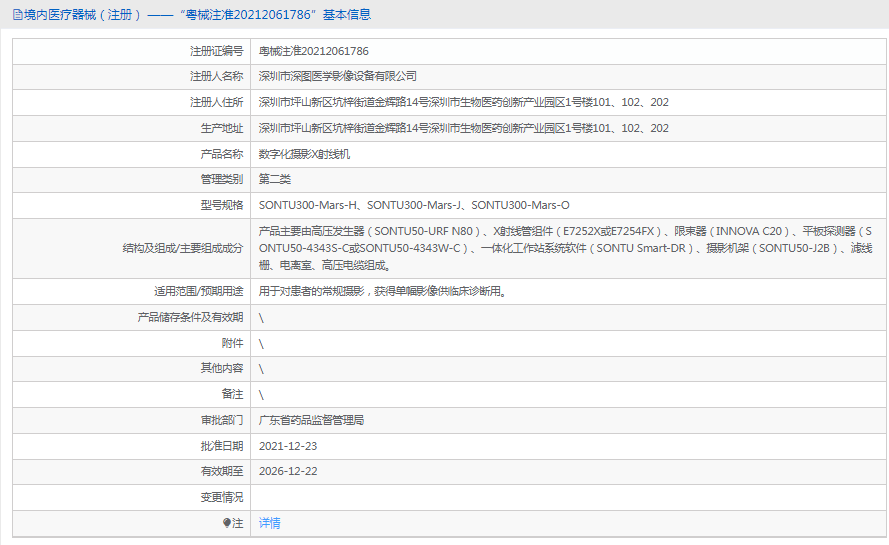Click the 批准日期 label
The height and width of the screenshot is (545, 889).
coord(222,446)
